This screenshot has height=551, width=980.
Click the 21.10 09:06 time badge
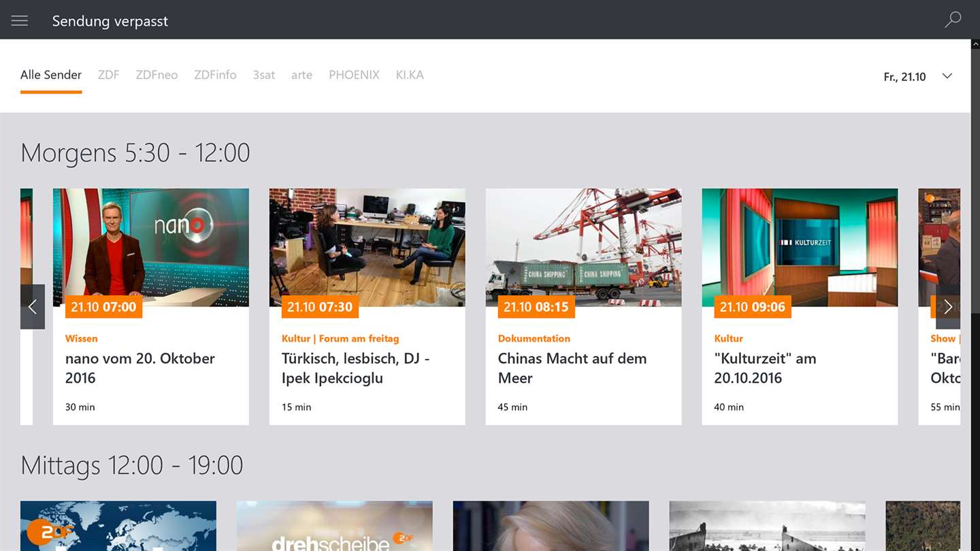(x=753, y=307)
